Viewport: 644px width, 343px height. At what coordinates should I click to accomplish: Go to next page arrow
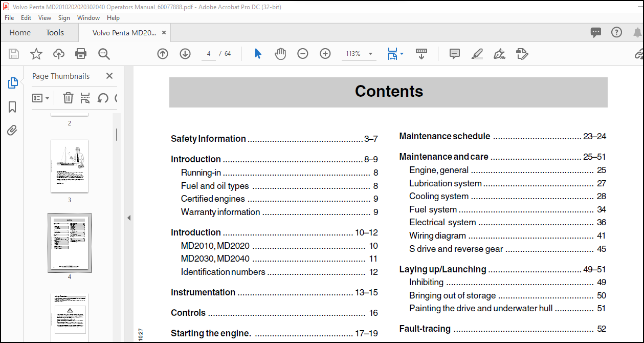[185, 54]
